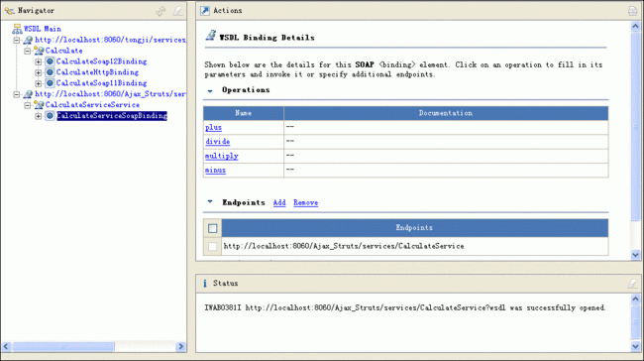This screenshot has width=644, height=361.
Task: Click the print icon in Actions header
Action: point(632,11)
